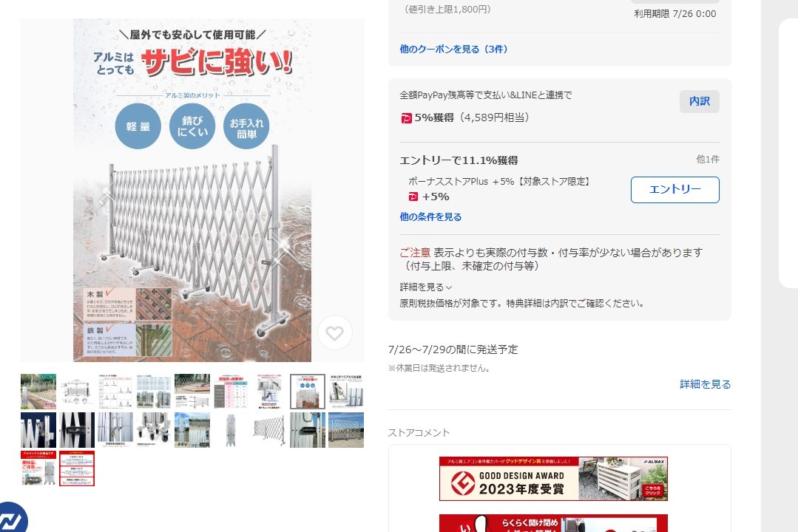Select the highlighted サビに強い thumbnail
The height and width of the screenshot is (532, 798).
pos(308,392)
